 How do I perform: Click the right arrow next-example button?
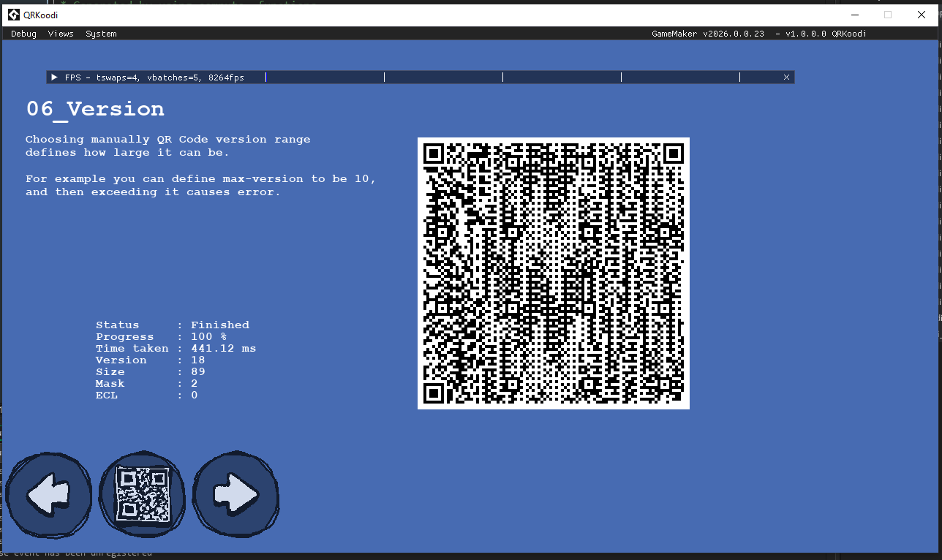coord(236,496)
